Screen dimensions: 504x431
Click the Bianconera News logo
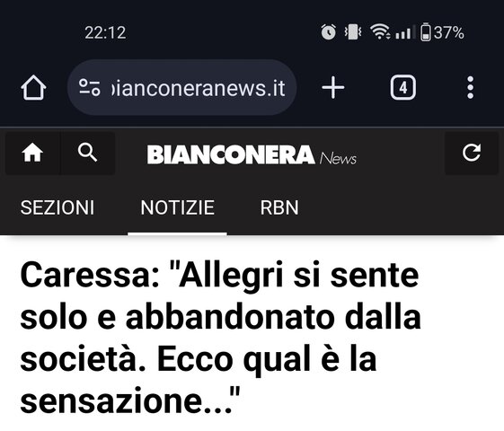[252, 154]
